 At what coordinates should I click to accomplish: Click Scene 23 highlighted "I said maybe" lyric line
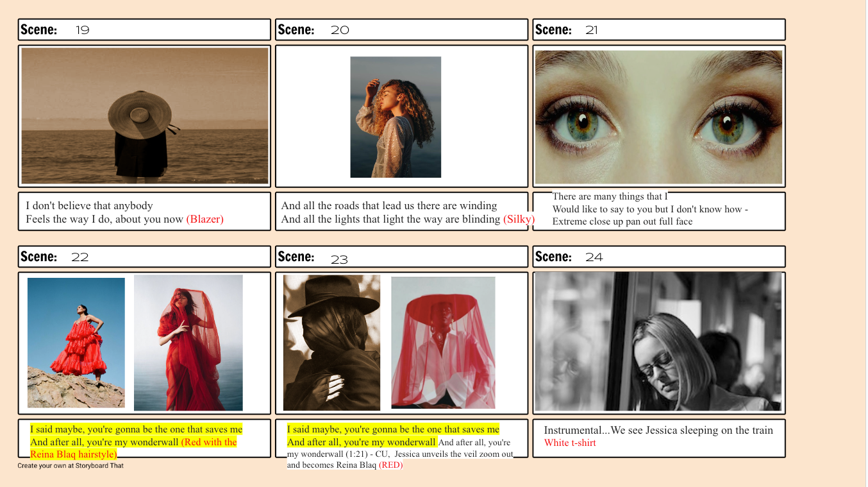point(393,429)
